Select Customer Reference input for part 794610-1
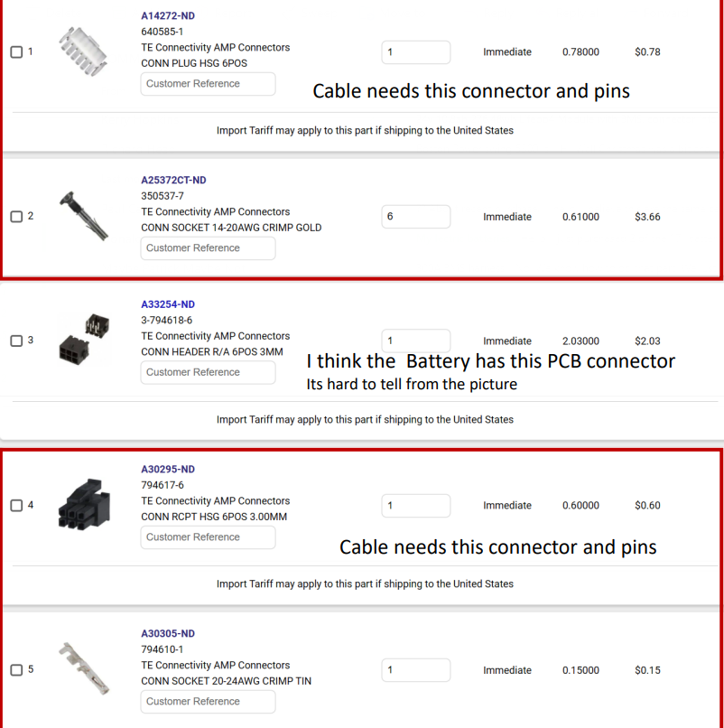Screen dimensions: 724x728 point(208,702)
